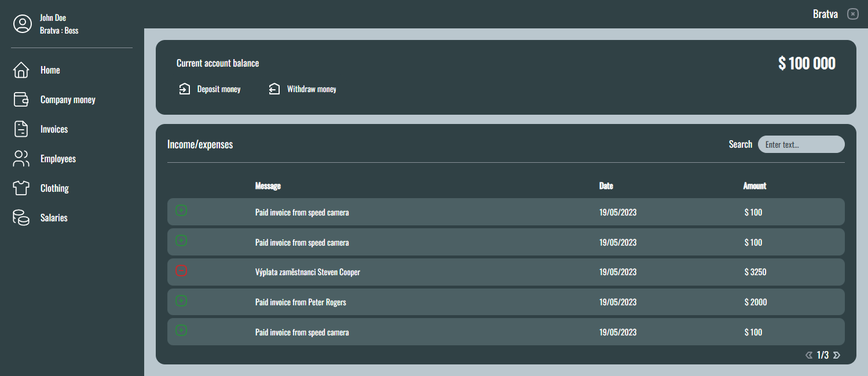
Task: Click the user profile avatar icon
Action: pos(23,24)
